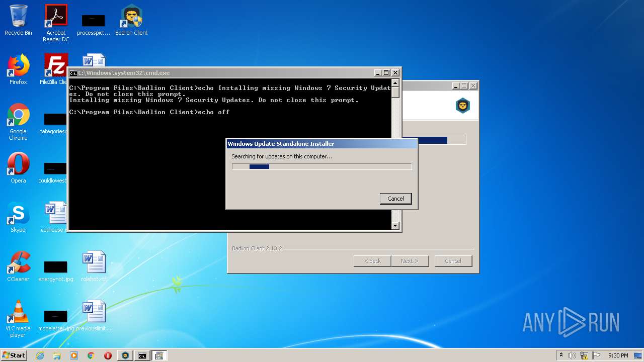Click the Back button in Badlion installer

[372, 261]
